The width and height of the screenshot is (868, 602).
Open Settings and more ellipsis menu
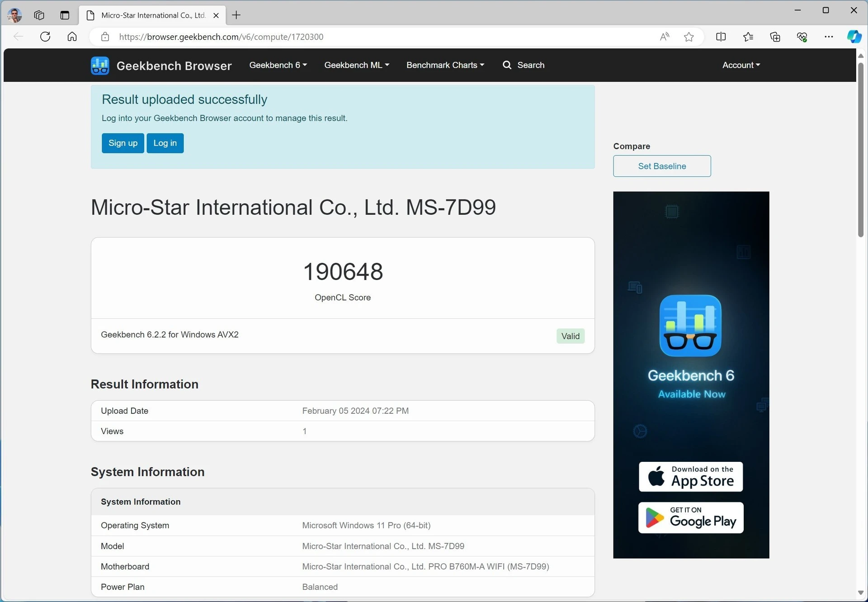coord(829,37)
